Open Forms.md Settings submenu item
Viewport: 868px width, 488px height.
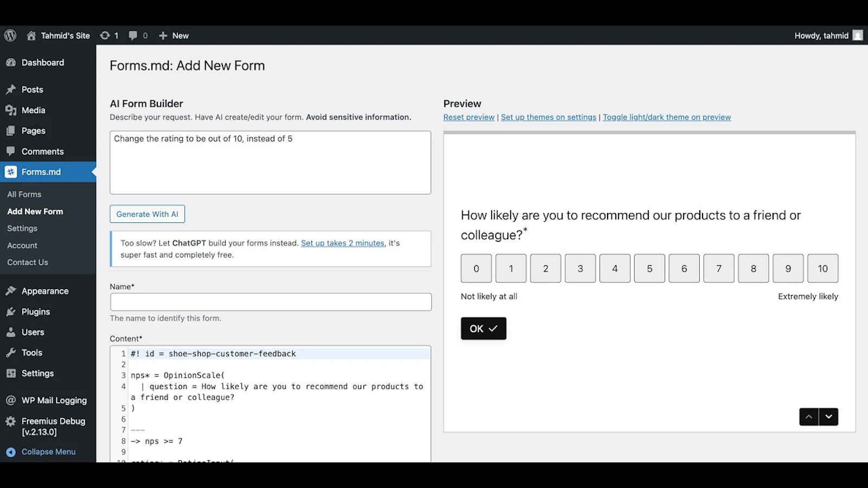[22, 228]
